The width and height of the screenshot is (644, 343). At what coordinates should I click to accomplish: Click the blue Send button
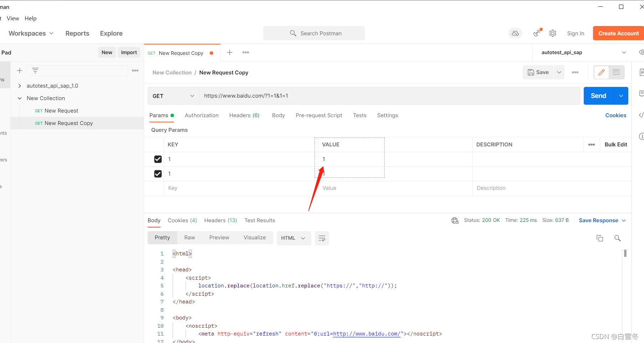click(599, 96)
